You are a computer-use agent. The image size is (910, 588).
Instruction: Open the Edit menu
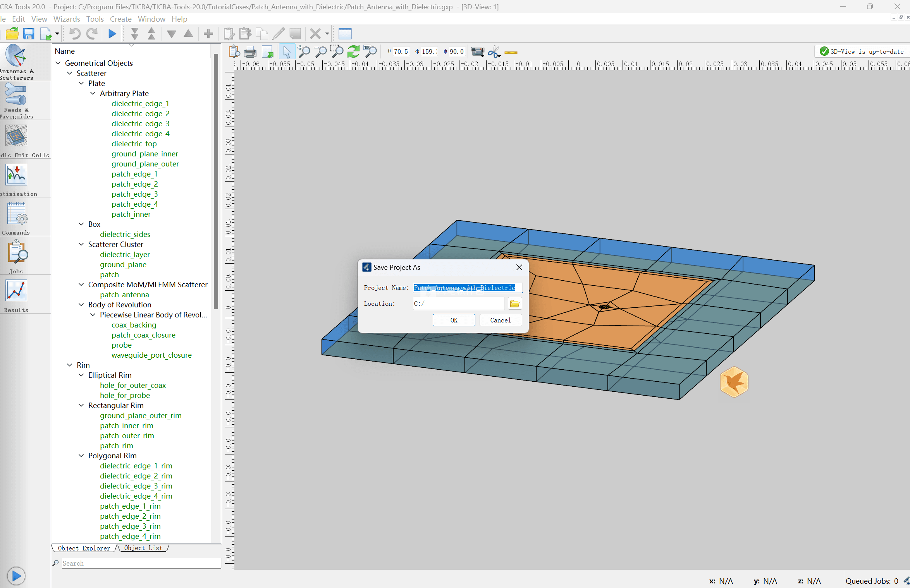(x=18, y=19)
